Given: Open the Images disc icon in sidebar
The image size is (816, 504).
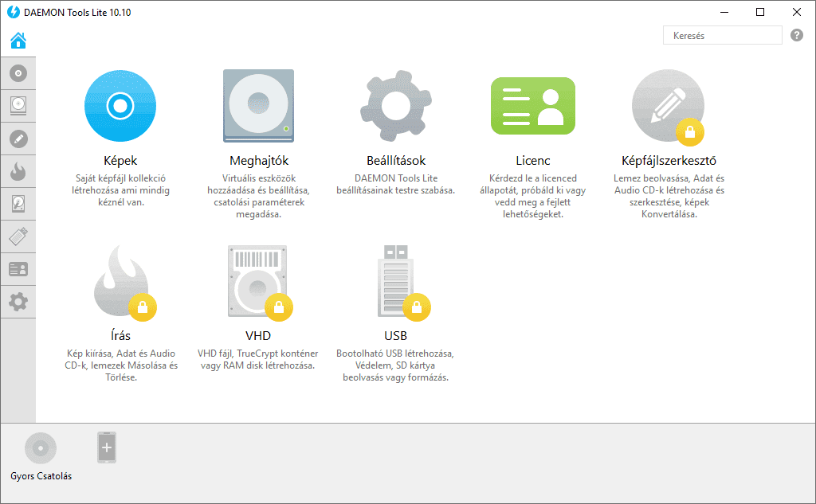Looking at the screenshot, I should 18,73.
